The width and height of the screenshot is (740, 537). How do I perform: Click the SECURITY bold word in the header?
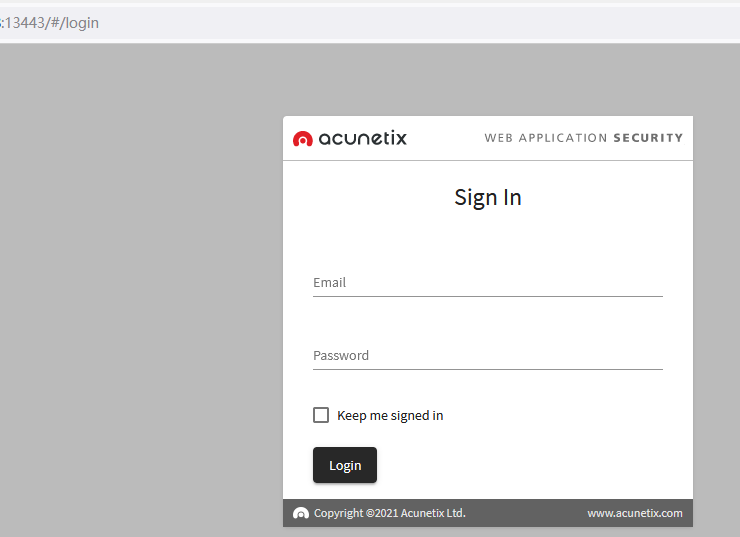tap(648, 138)
